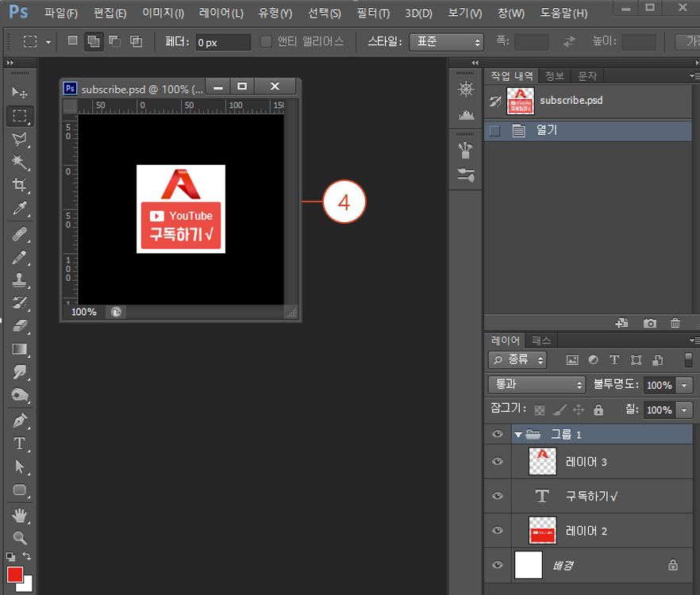The width and height of the screenshot is (700, 595).
Task: Switch to the 정보 tab
Action: point(555,76)
